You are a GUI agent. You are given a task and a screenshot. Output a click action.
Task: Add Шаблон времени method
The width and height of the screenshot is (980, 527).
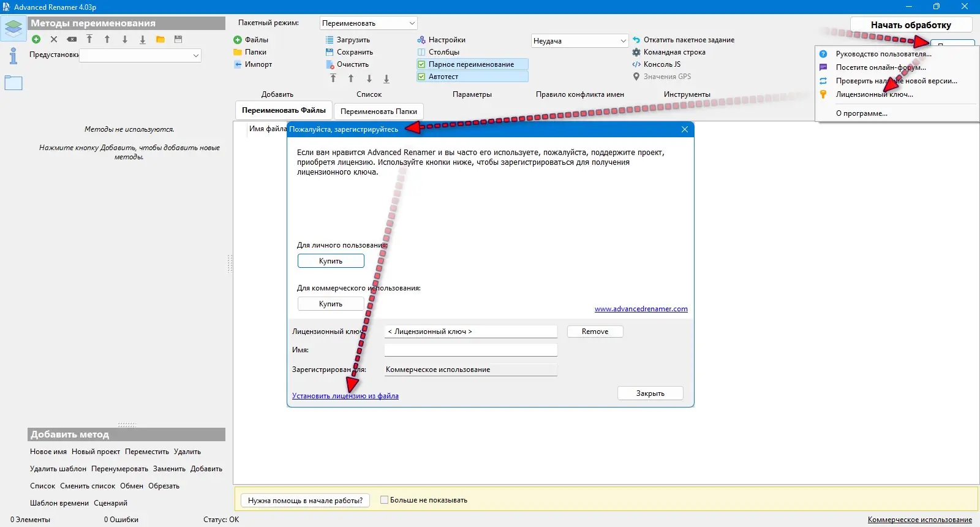(x=59, y=503)
